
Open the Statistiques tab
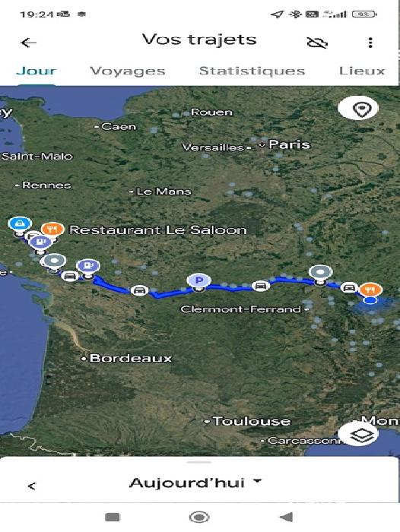[252, 71]
